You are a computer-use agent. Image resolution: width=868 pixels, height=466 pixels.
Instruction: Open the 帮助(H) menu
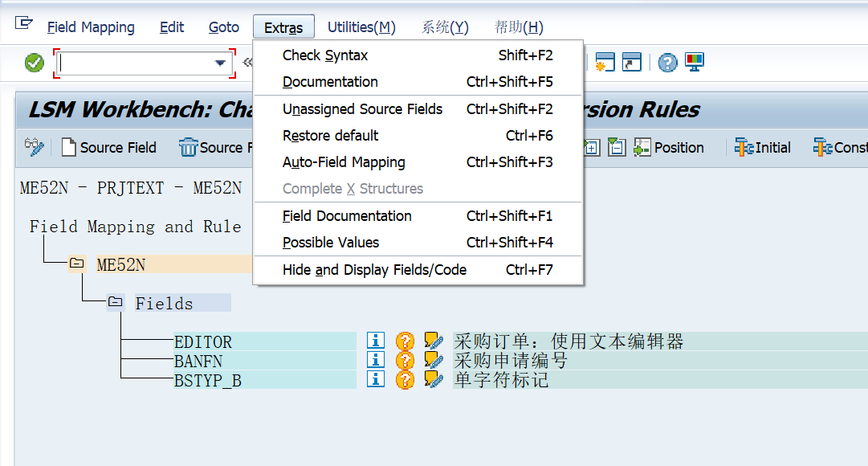coord(519,27)
